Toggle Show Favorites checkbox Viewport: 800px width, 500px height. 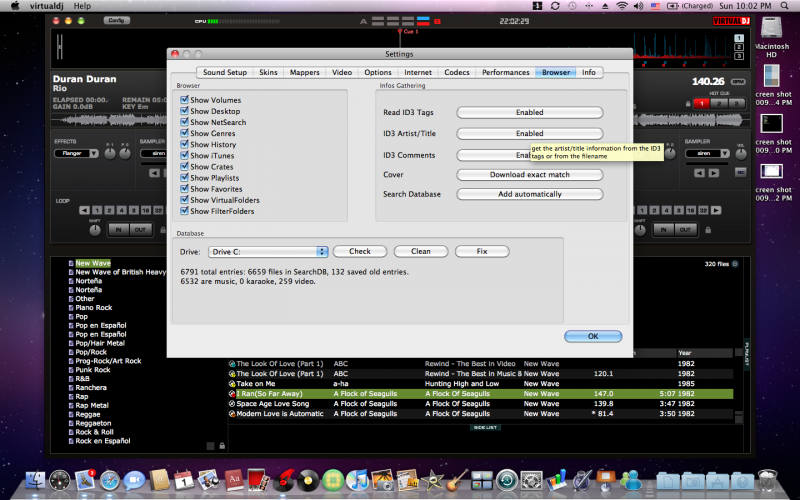click(x=184, y=189)
